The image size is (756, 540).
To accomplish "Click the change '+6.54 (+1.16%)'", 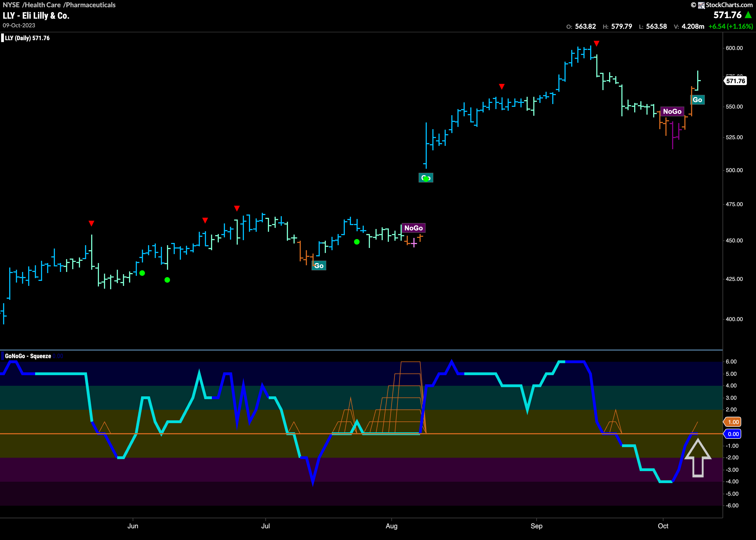I will (731, 26).
